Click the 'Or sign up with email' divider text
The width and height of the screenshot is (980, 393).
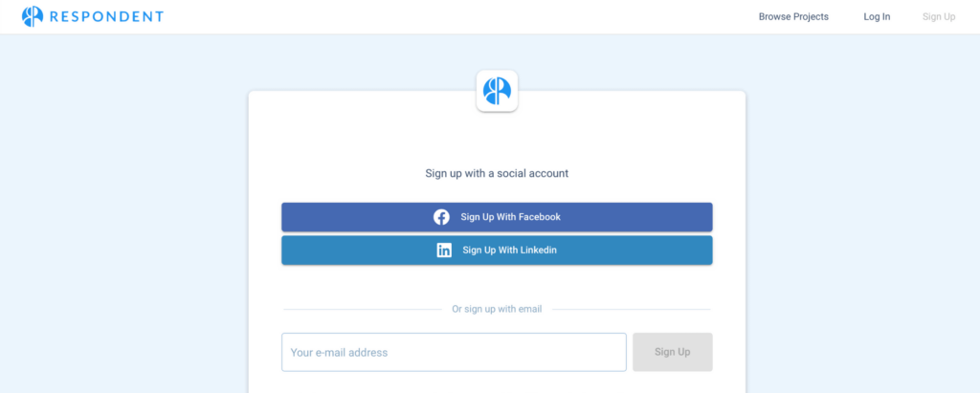(x=497, y=309)
